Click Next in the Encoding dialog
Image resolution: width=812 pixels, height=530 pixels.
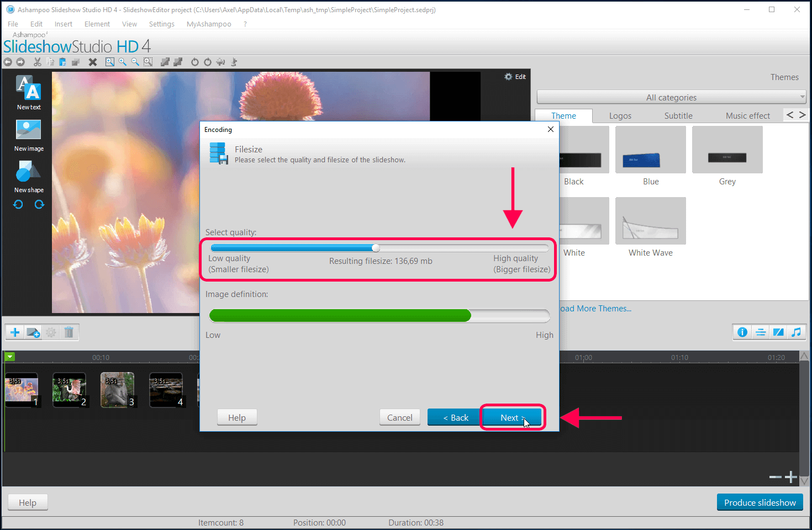tap(512, 417)
